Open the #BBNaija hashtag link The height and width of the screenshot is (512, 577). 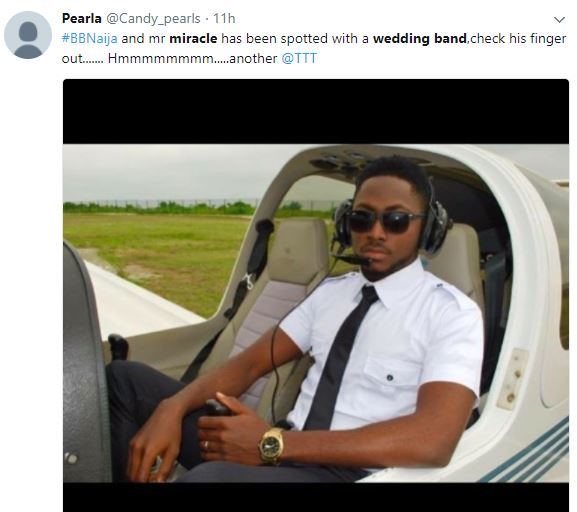click(x=90, y=39)
